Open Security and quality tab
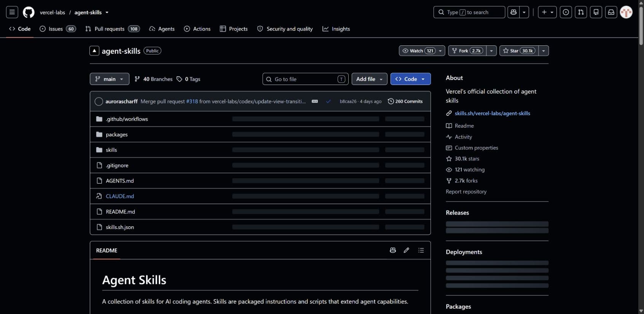 285,29
